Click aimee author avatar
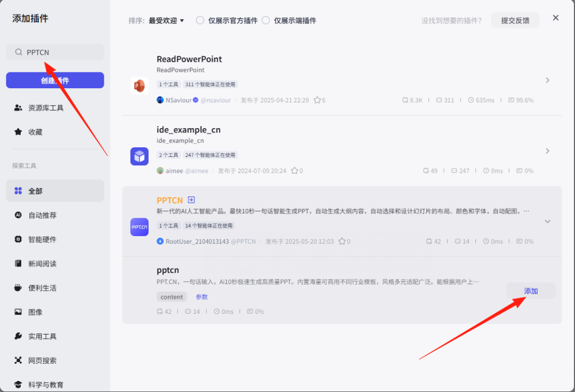The image size is (575, 392). (x=160, y=171)
